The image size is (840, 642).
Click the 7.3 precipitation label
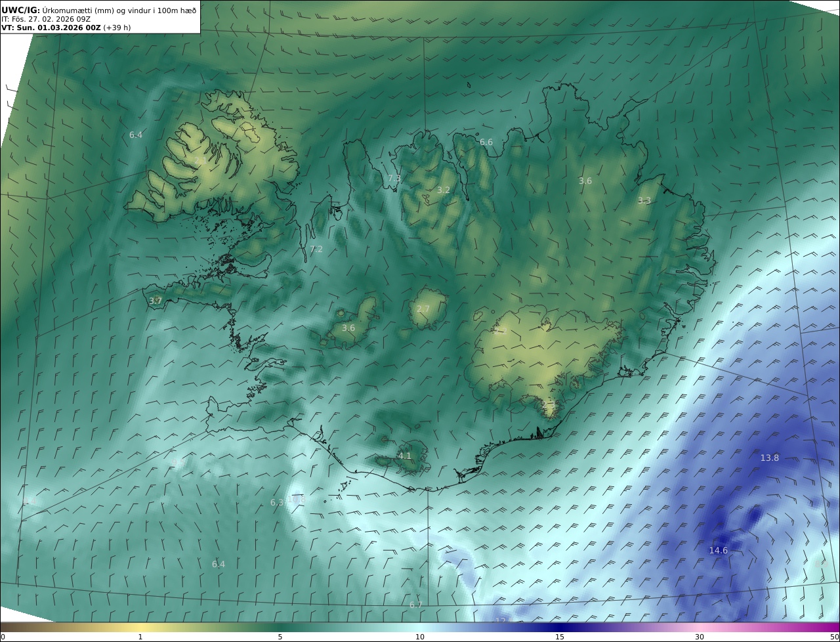point(394,178)
